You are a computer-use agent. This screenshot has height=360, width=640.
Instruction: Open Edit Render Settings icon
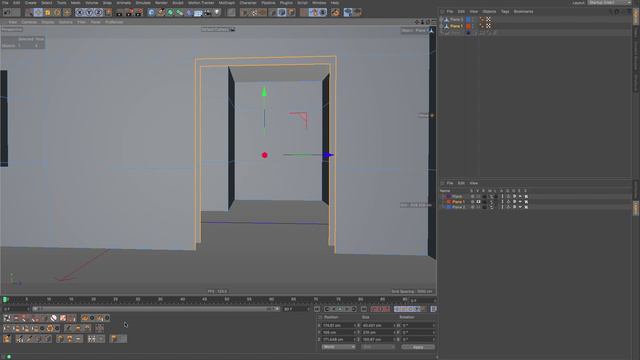(139, 13)
